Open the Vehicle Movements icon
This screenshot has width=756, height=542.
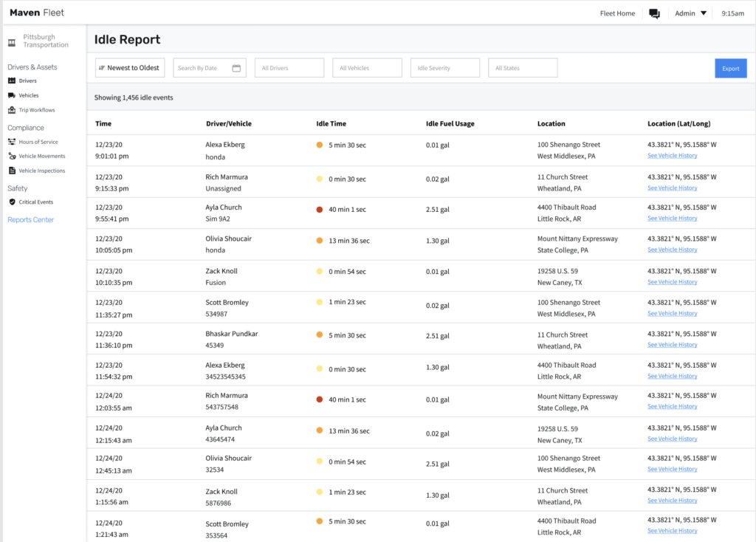click(x=12, y=157)
